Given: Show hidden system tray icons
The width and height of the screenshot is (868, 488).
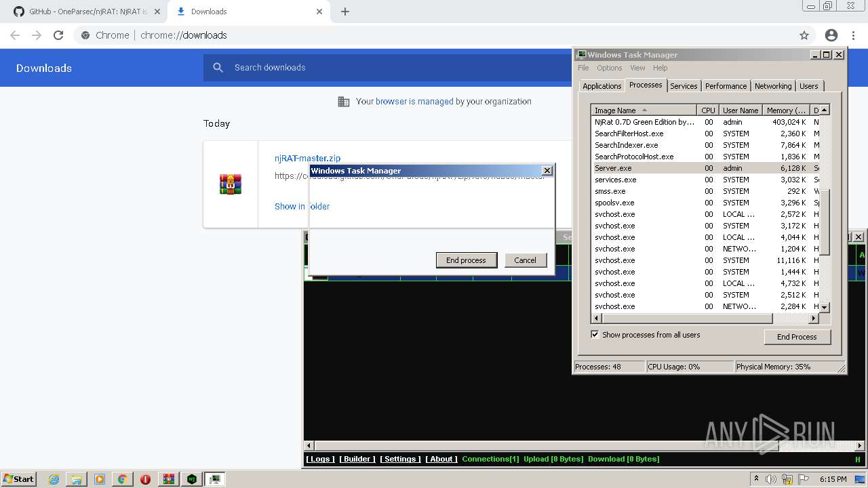Looking at the screenshot, I should pyautogui.click(x=757, y=479).
